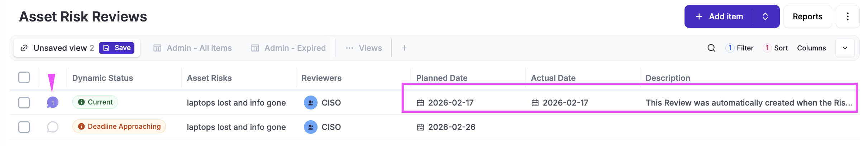This screenshot has height=146, width=868.
Task: Click the search magnifier icon
Action: [x=711, y=48]
